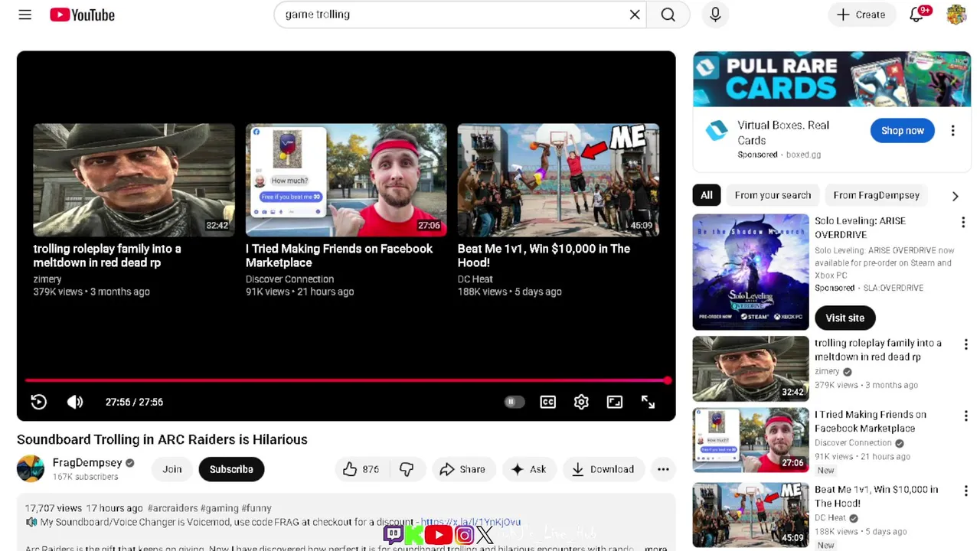Screen dimensions: 980x551
Task: Open sidebar Beat Me 1v1 video
Action: coord(750,515)
